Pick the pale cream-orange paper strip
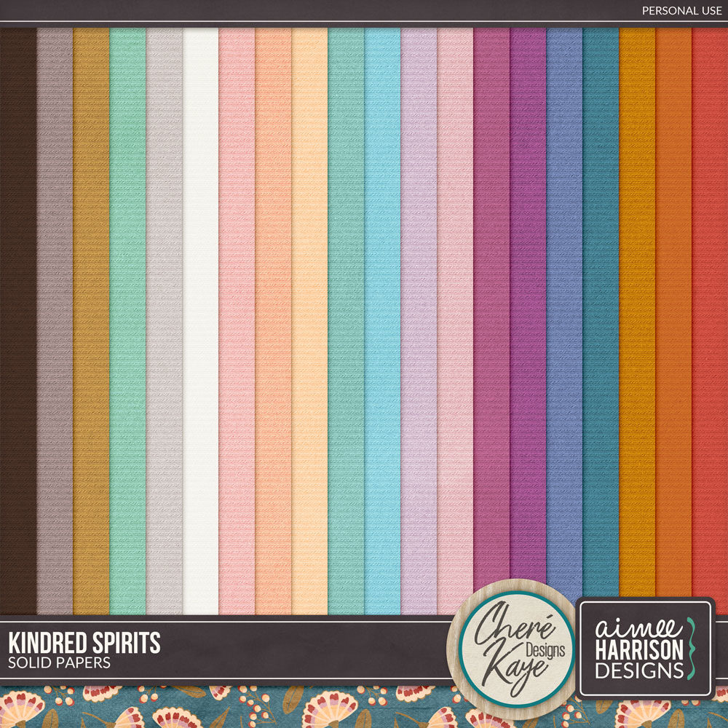The height and width of the screenshot is (728, 728). coord(309,321)
